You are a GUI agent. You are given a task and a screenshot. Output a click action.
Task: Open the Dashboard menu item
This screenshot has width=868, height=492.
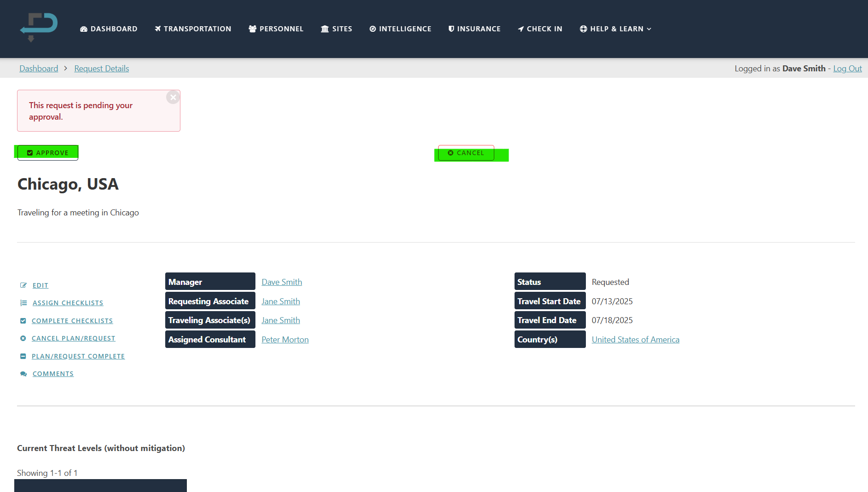(x=109, y=29)
